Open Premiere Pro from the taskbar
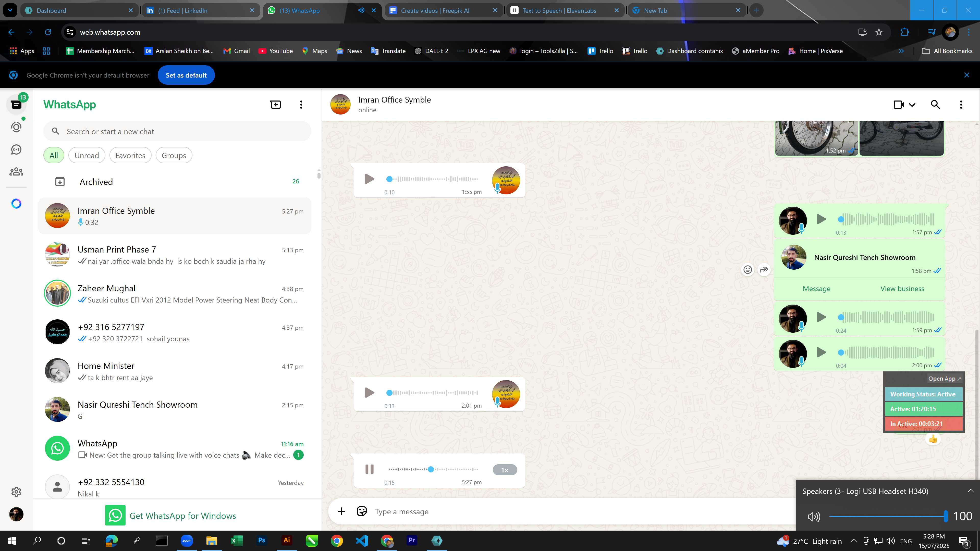Screen dimensions: 980x551 412,540
